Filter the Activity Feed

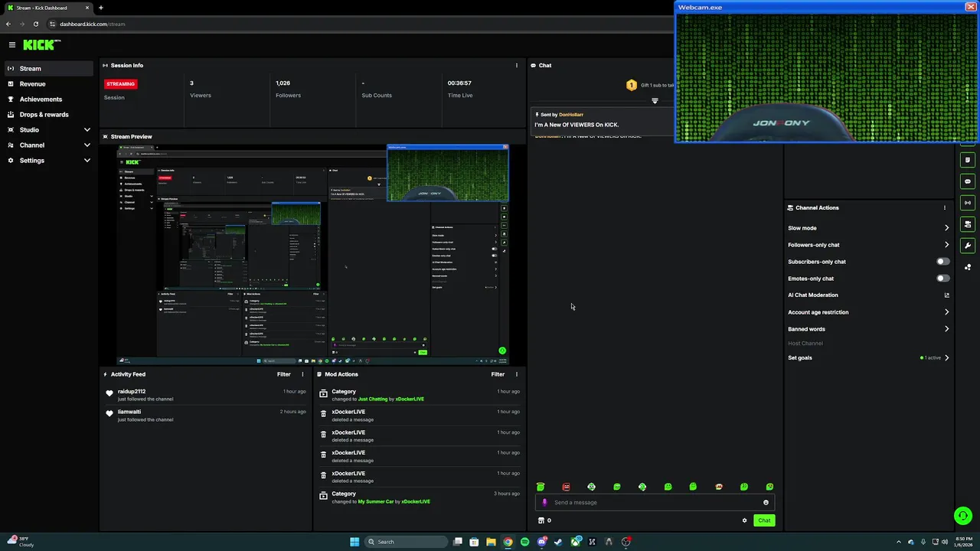click(283, 374)
